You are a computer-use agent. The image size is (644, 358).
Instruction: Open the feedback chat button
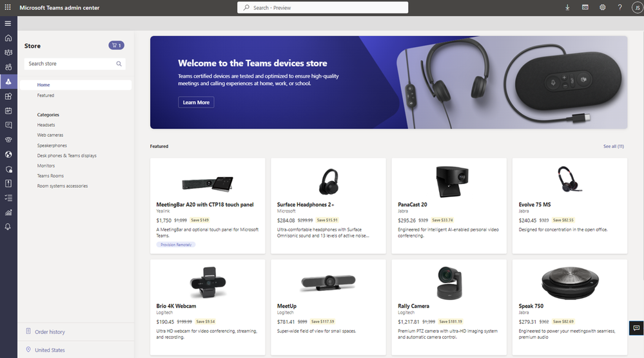636,328
